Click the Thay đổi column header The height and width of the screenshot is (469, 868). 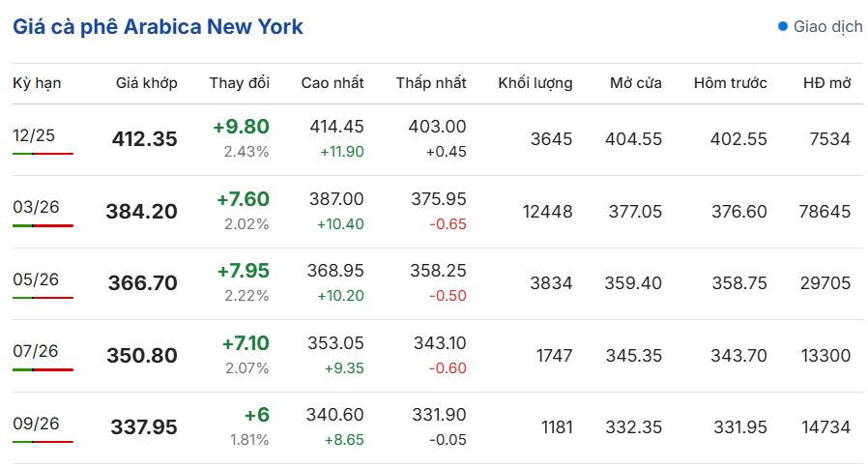pos(239,83)
